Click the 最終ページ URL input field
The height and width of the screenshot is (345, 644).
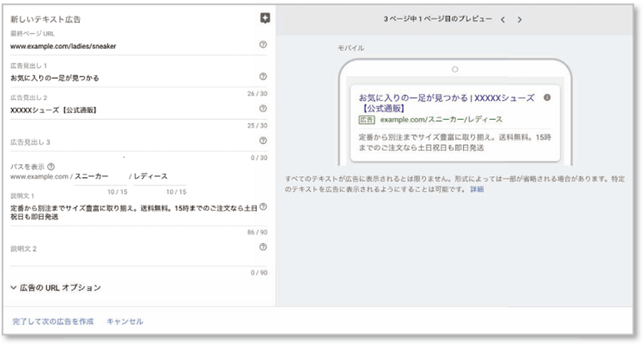click(x=126, y=46)
